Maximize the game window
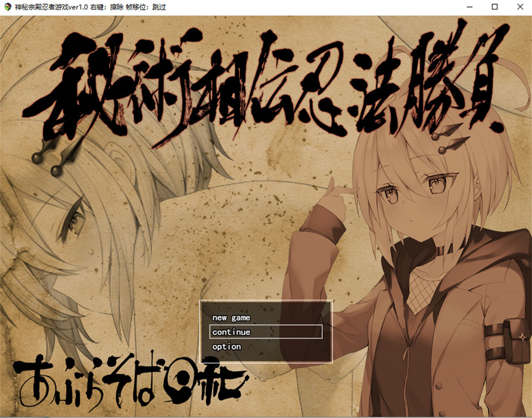Screen dimensions: 532x418 pyautogui.click(x=495, y=7)
